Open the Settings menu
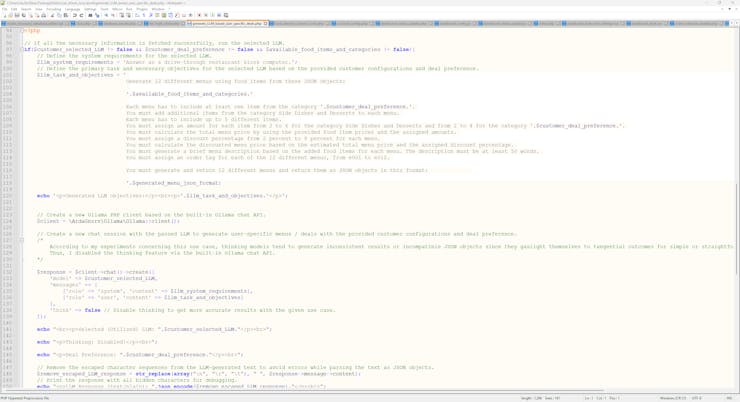This screenshot has height=402, width=740. [90, 9]
